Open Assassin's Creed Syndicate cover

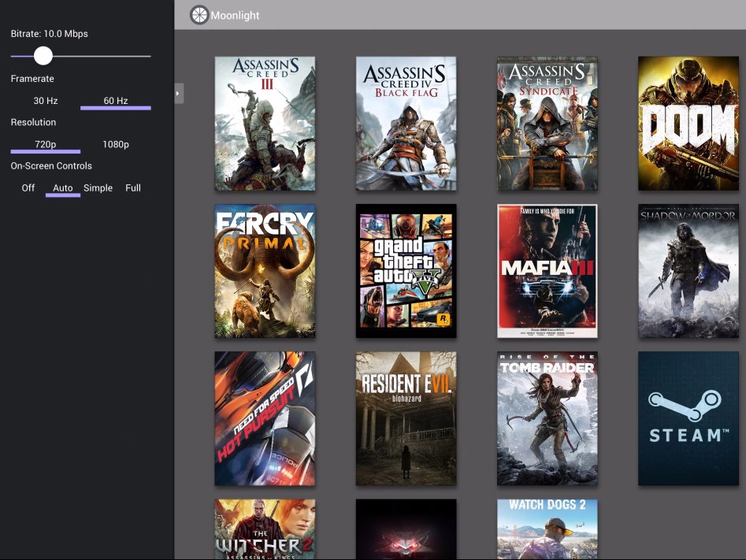coord(547,124)
